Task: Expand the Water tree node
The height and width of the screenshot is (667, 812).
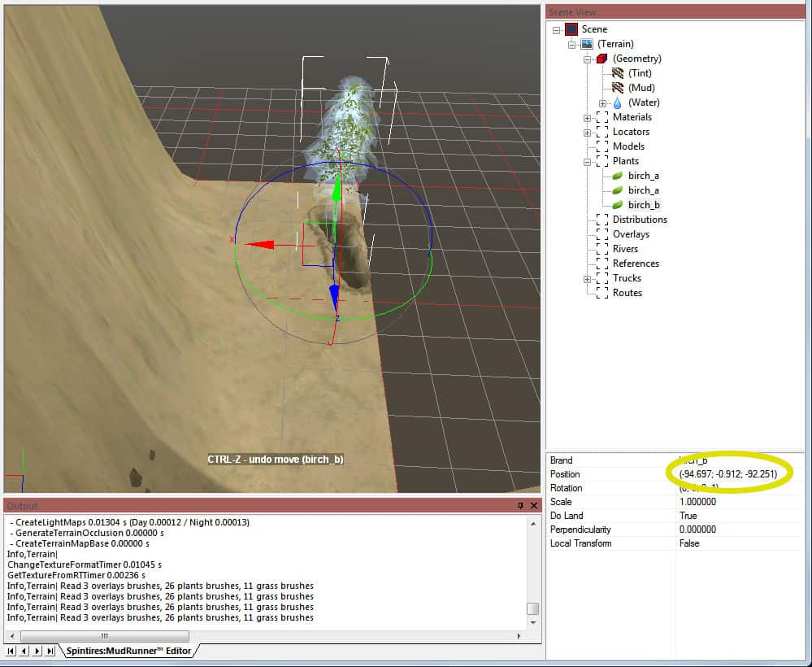Action: 602,102
